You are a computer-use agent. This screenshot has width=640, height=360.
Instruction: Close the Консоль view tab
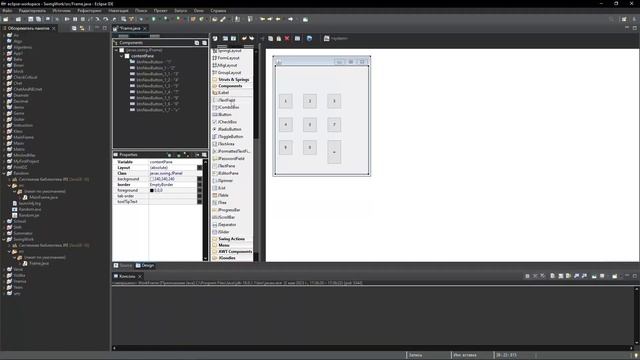(140, 276)
